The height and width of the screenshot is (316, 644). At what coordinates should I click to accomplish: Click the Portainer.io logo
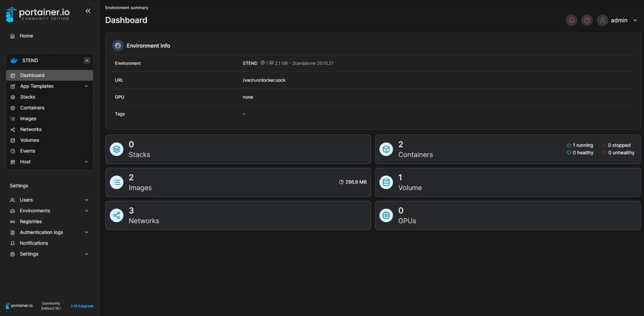[37, 14]
